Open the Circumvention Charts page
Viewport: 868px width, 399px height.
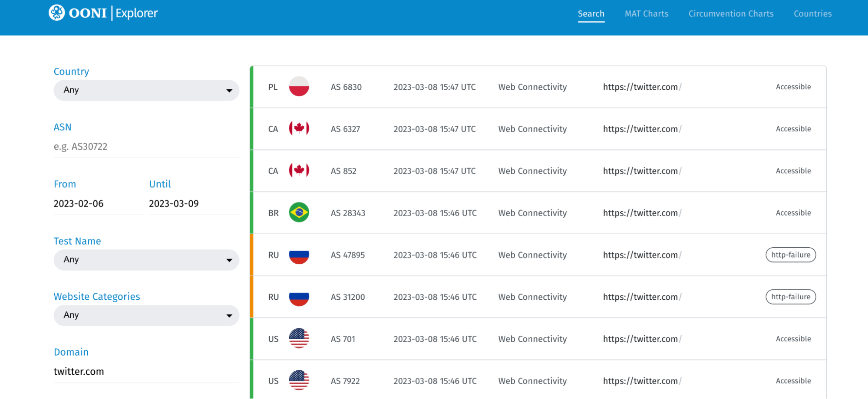(731, 14)
